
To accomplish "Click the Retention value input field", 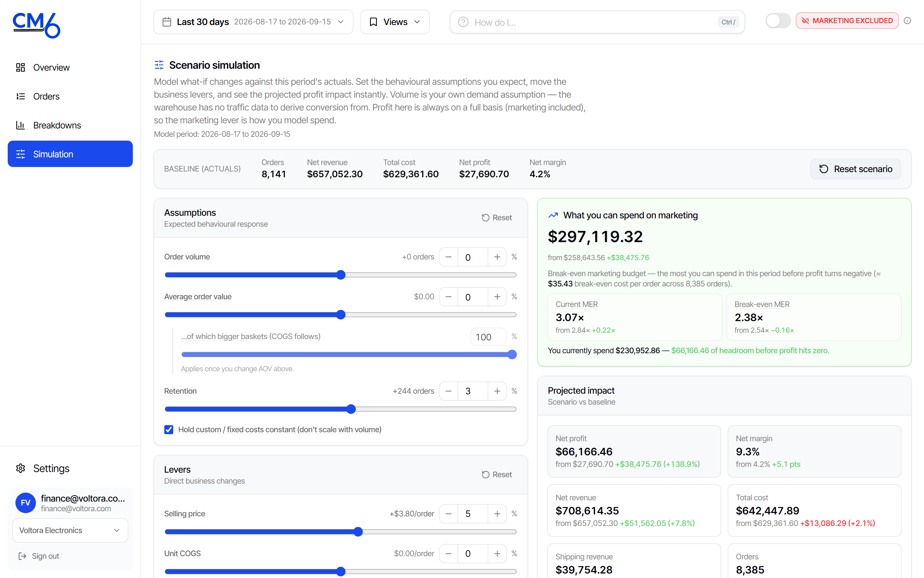I will point(473,391).
